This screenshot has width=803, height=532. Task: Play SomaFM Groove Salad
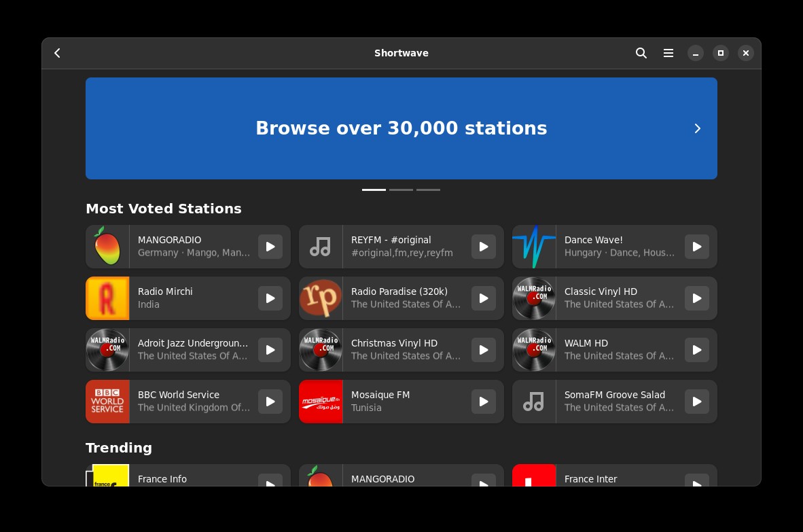tap(697, 402)
